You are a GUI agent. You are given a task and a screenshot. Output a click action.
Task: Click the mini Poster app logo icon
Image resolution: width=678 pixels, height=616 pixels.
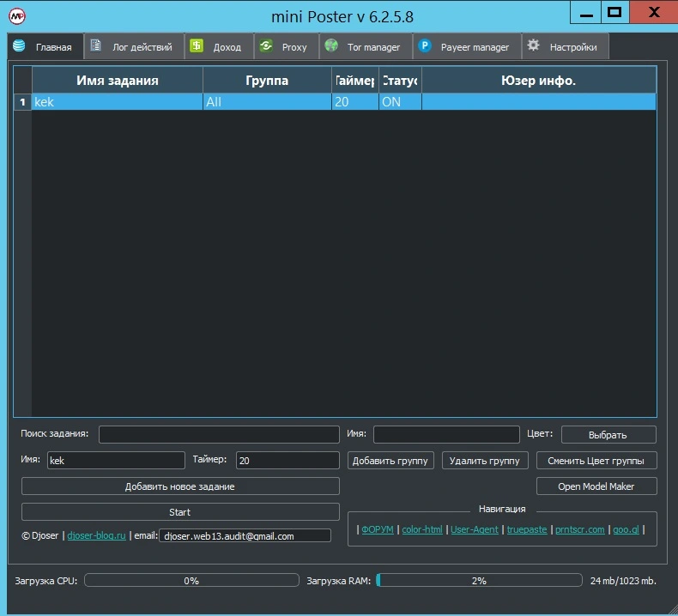point(17,16)
